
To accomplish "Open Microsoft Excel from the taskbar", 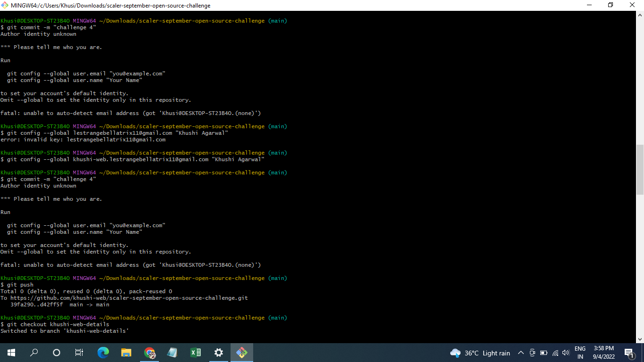I will click(195, 352).
